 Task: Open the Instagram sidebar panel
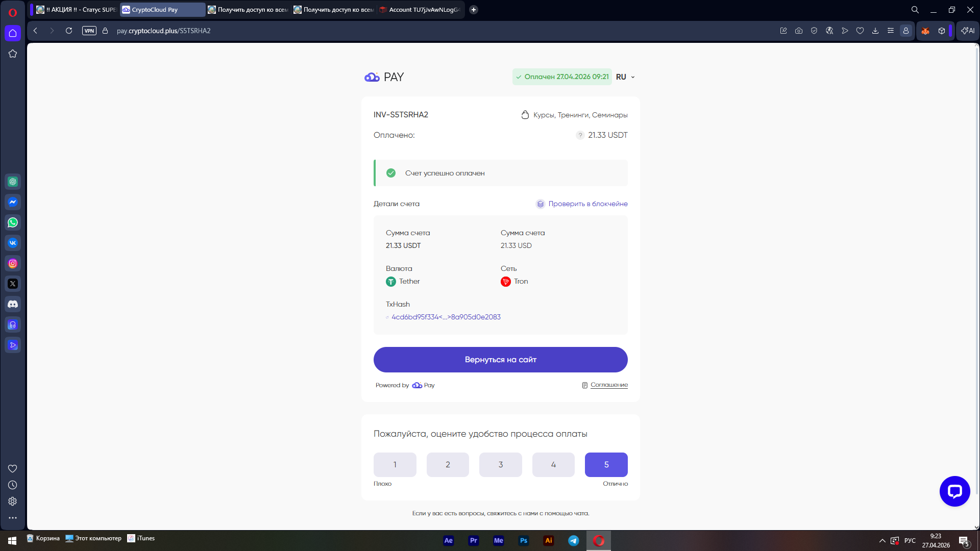tap(13, 263)
